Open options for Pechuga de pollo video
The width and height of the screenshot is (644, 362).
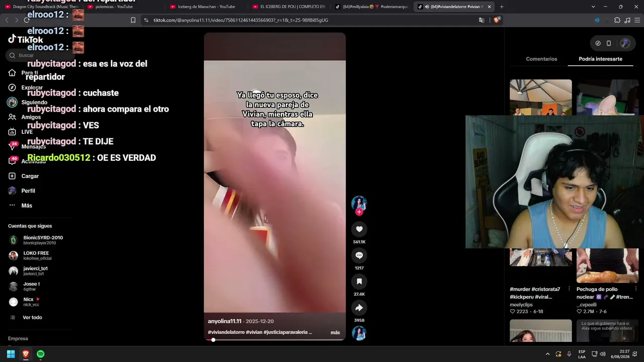(x=636, y=289)
